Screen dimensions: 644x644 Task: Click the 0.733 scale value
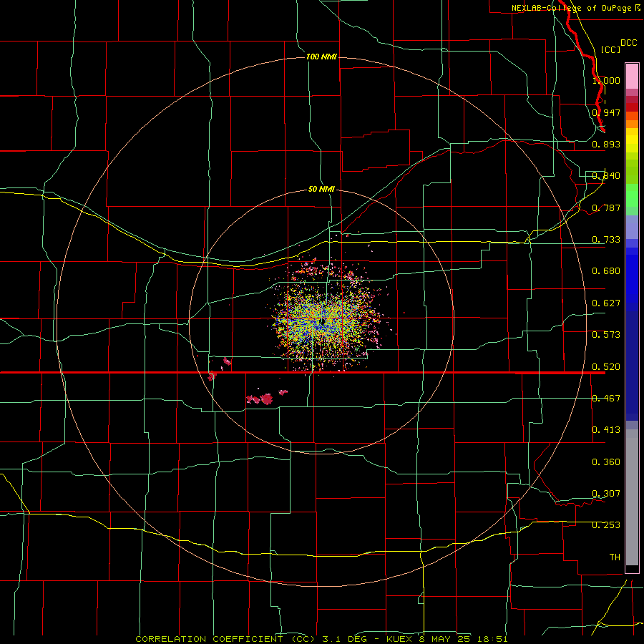coord(606,240)
